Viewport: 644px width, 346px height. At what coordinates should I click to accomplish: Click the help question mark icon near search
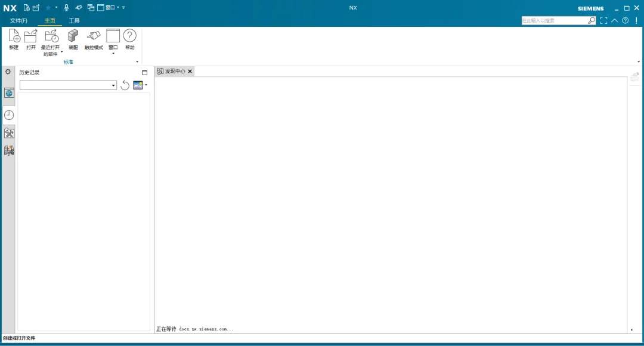point(625,20)
